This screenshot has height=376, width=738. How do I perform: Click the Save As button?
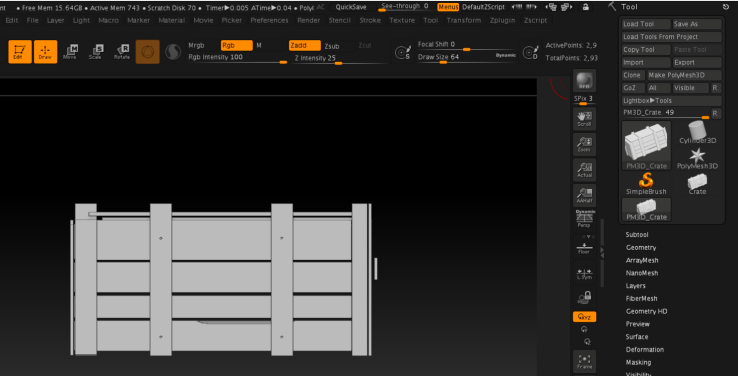tap(697, 24)
